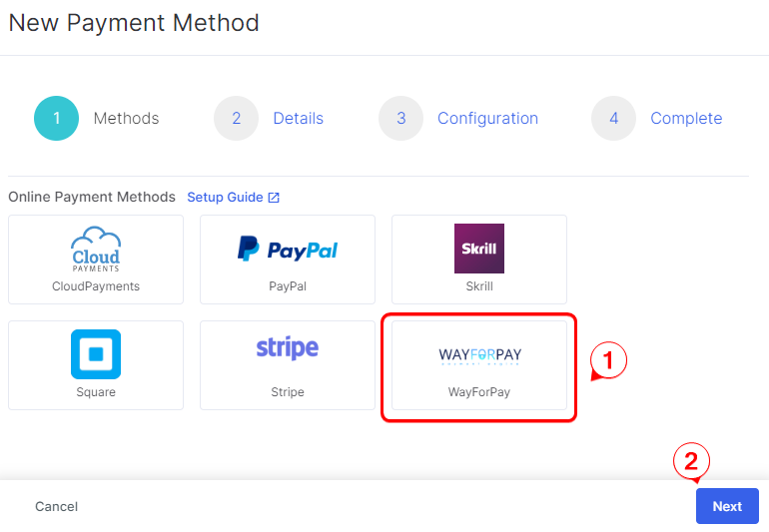Choose the PayPal logo
Image resolution: width=769 pixels, height=532 pixels.
point(288,250)
